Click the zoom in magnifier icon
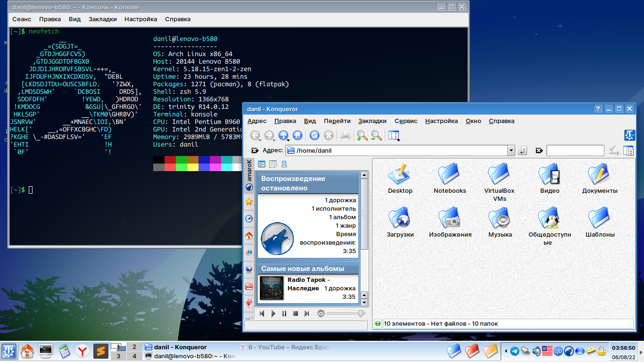Viewport: 644px width, 362px height. pos(362,136)
